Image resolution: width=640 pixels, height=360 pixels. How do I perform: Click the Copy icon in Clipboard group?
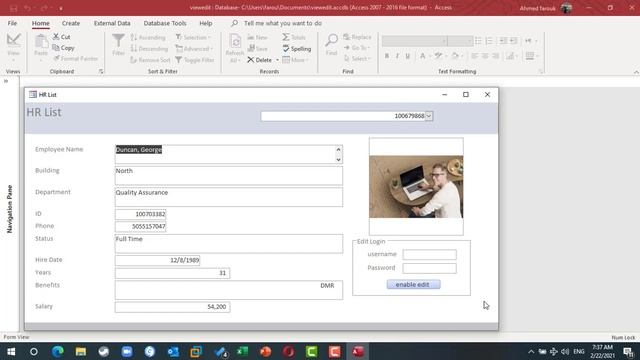tap(56, 48)
